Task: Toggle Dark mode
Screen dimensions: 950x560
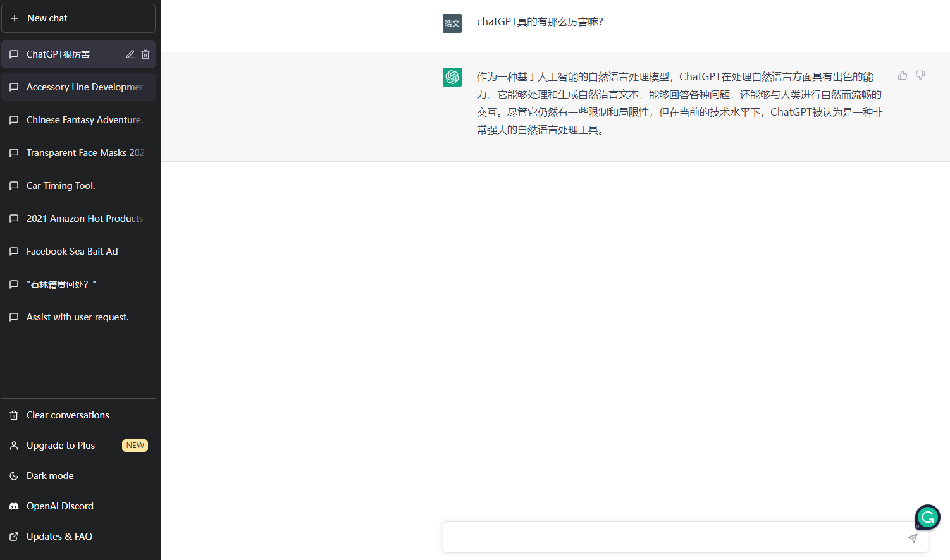Action: (78, 476)
